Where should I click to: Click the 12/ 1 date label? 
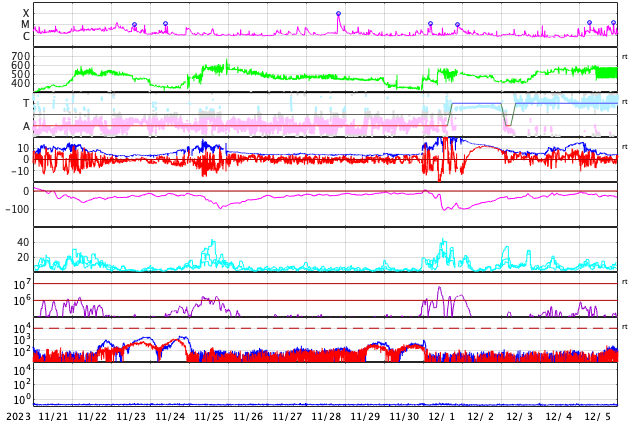tap(442, 417)
